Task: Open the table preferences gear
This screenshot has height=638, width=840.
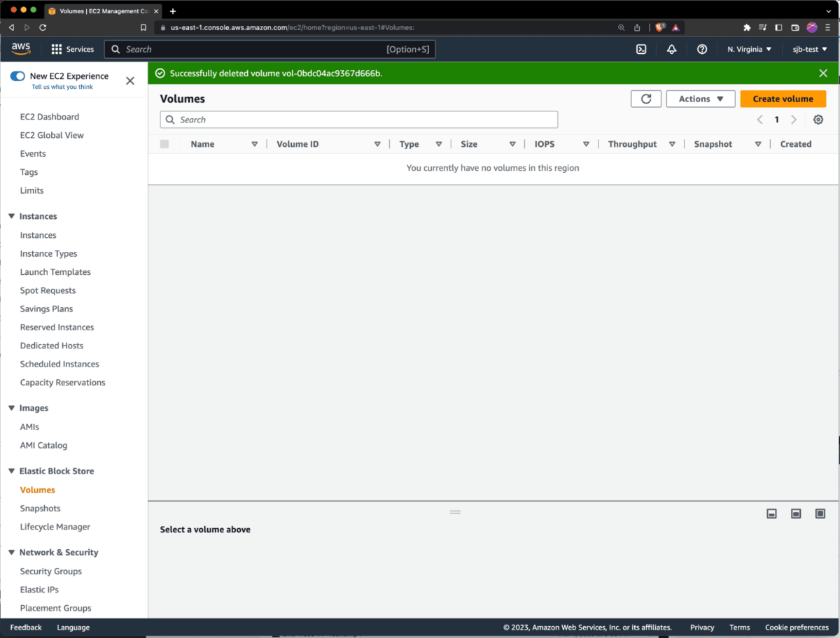Action: click(x=818, y=120)
